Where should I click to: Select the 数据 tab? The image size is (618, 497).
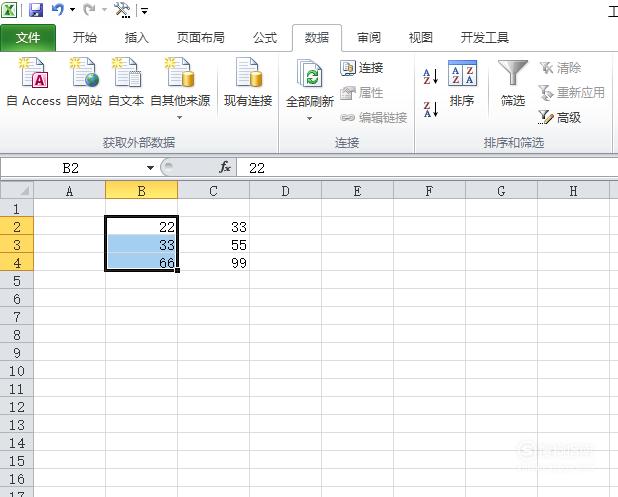[317, 38]
